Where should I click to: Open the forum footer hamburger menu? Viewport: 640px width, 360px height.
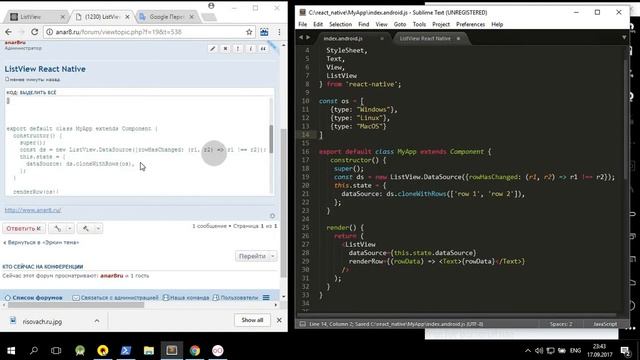pos(266,298)
